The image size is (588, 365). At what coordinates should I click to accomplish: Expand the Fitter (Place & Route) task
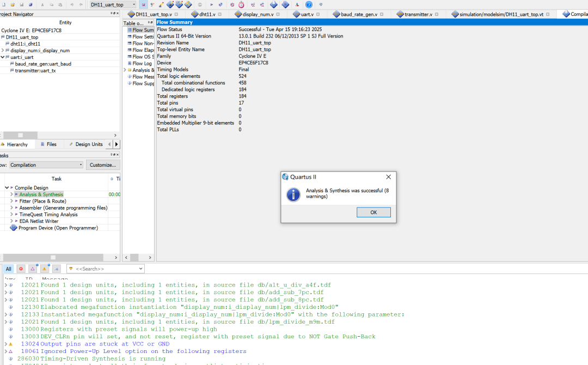coord(12,201)
